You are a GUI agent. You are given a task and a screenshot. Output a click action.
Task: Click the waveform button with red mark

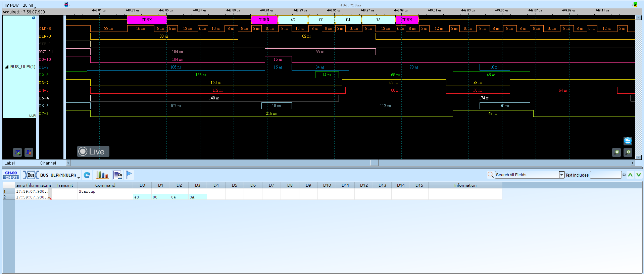tap(29, 152)
